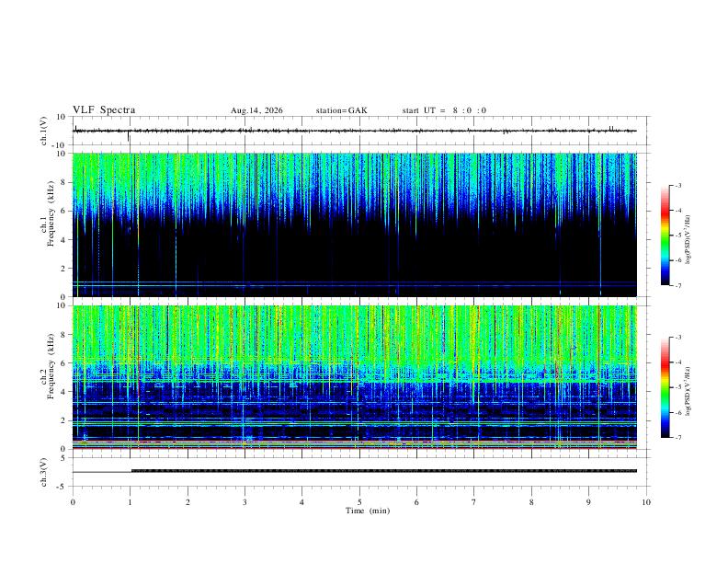Click the ch.2 "Frequency (kHz)" axis label
Viewport: 728px width, 563px height.
pyautogui.click(x=51, y=366)
